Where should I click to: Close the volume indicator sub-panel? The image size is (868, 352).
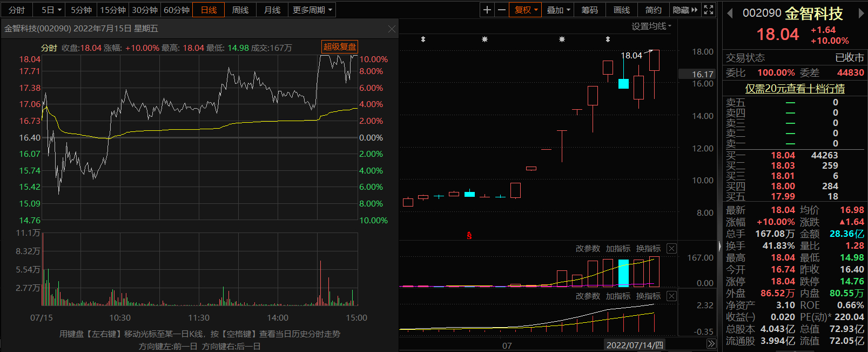671,249
